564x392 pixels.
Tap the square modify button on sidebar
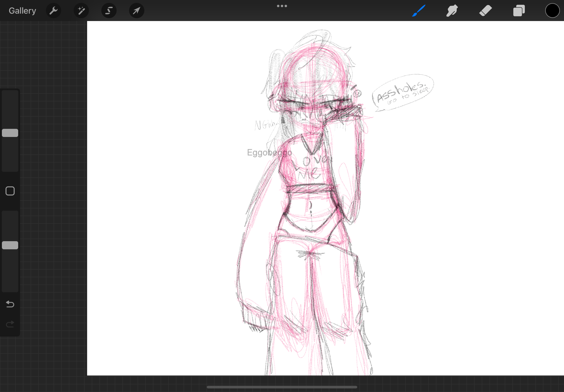click(x=10, y=191)
